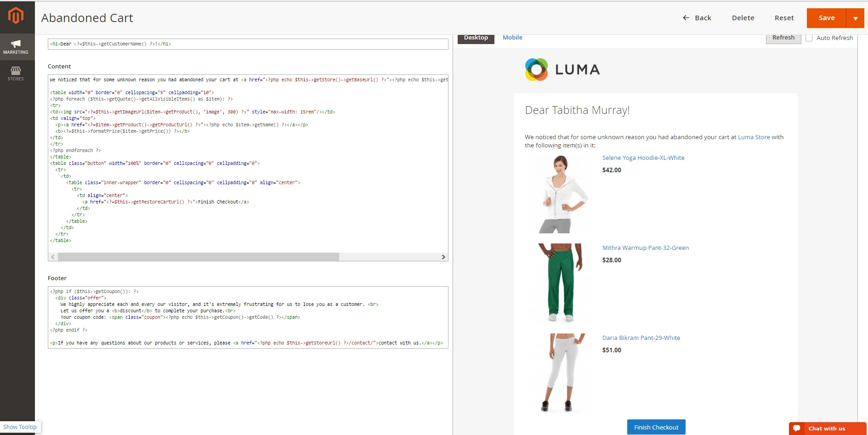Click the left scroll arrow under Content
The image size is (868, 435).
(52, 257)
